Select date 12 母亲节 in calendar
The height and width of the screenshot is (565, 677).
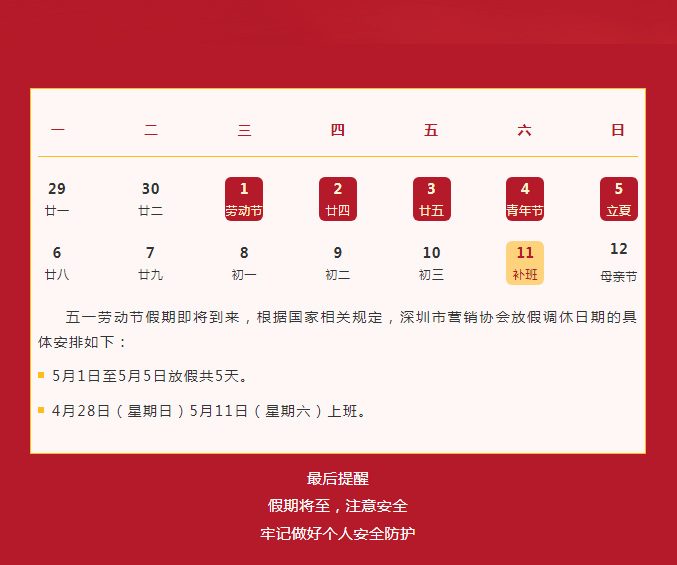point(619,262)
